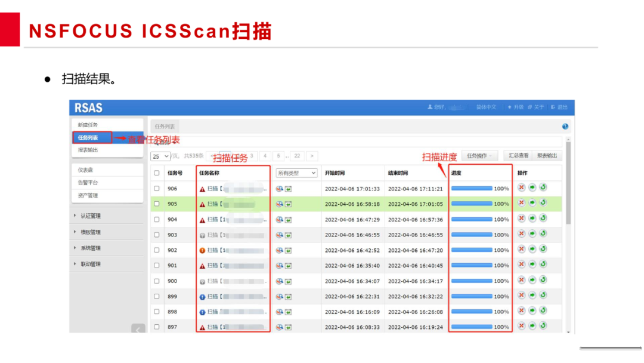
Task: Tick the checkbox for task 905
Action: click(156, 204)
